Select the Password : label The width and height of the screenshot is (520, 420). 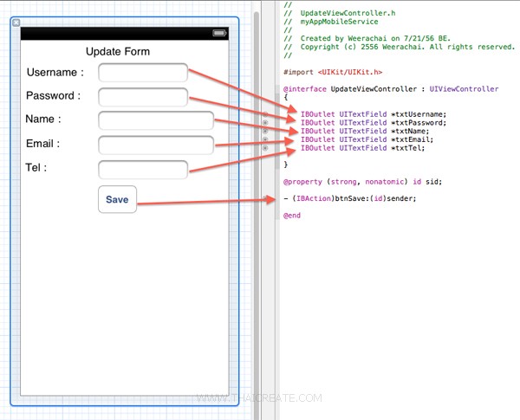pos(54,95)
